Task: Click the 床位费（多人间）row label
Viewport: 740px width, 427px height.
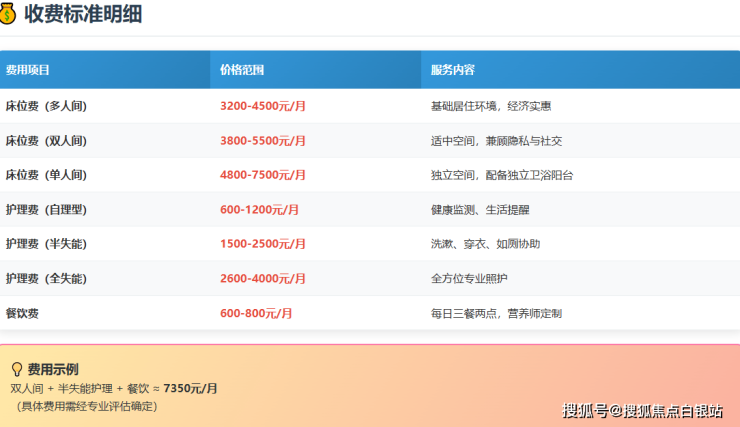Action: (46, 106)
